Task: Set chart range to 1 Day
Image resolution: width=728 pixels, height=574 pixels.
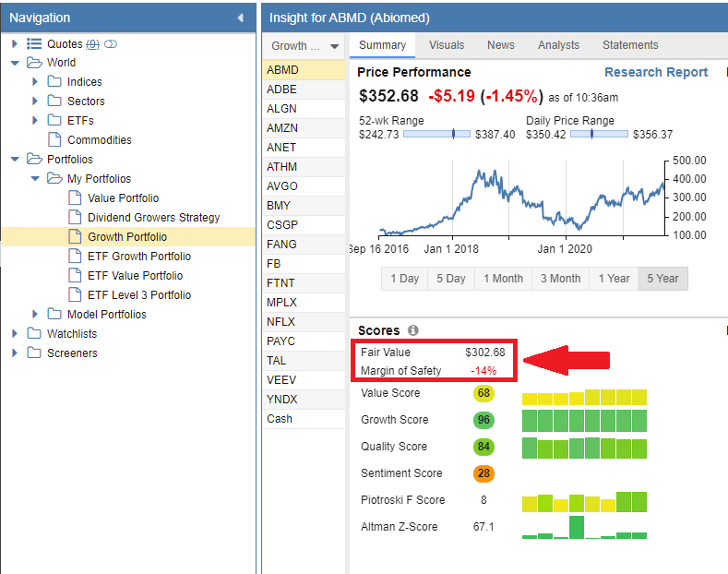Action: click(x=404, y=279)
